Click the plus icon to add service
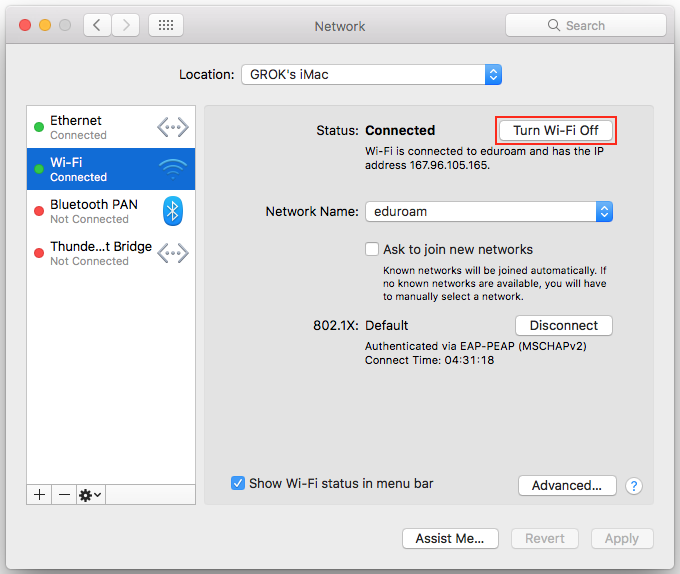Screen dimensions: 680x574 [40, 495]
